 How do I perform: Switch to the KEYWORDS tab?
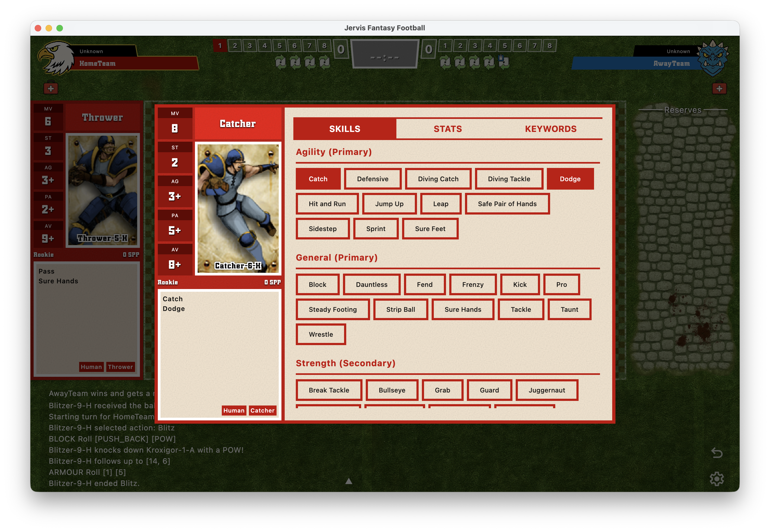pyautogui.click(x=551, y=129)
